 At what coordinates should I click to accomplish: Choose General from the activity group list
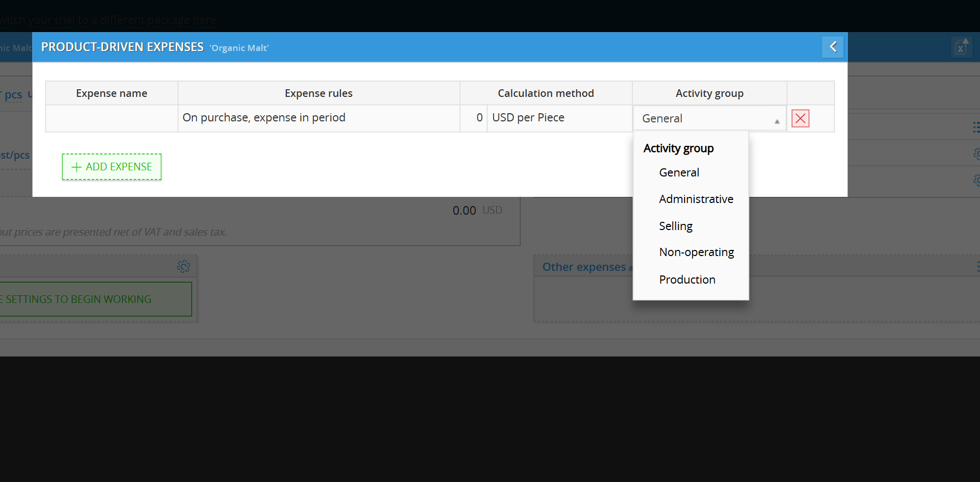[679, 172]
